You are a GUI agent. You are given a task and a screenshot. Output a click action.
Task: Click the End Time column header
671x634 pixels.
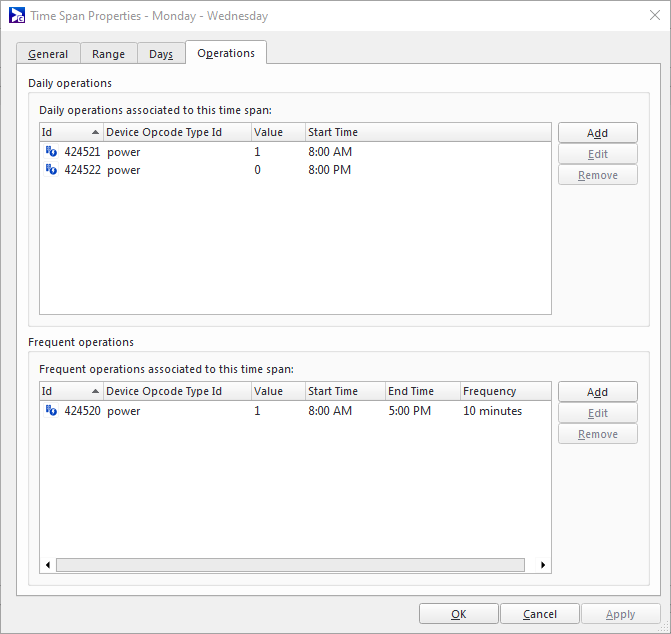pos(421,391)
